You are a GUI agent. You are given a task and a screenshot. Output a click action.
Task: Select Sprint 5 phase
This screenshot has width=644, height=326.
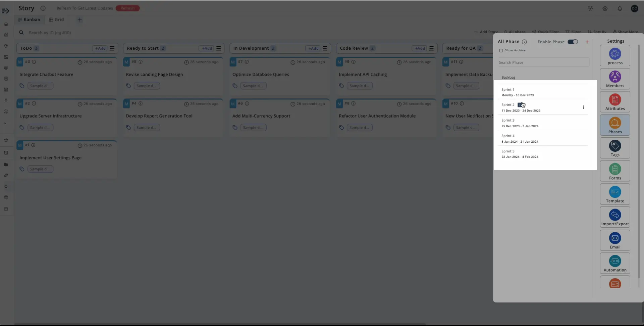coord(543,154)
